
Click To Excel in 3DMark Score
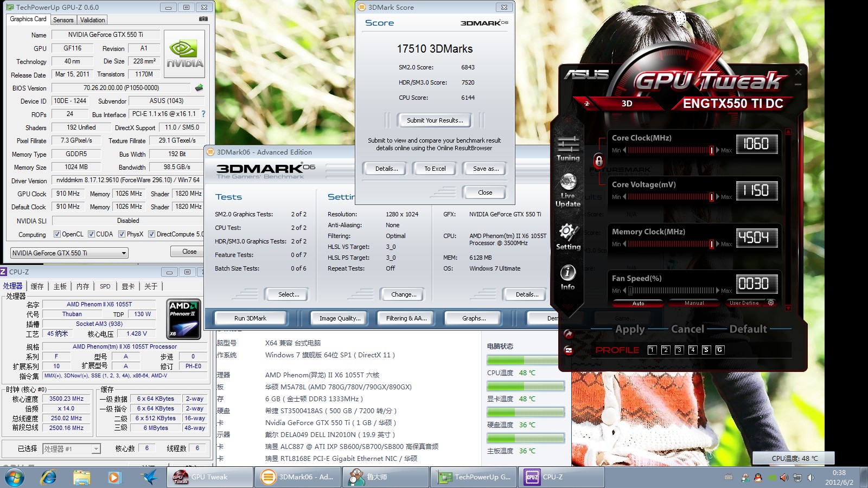[435, 169]
